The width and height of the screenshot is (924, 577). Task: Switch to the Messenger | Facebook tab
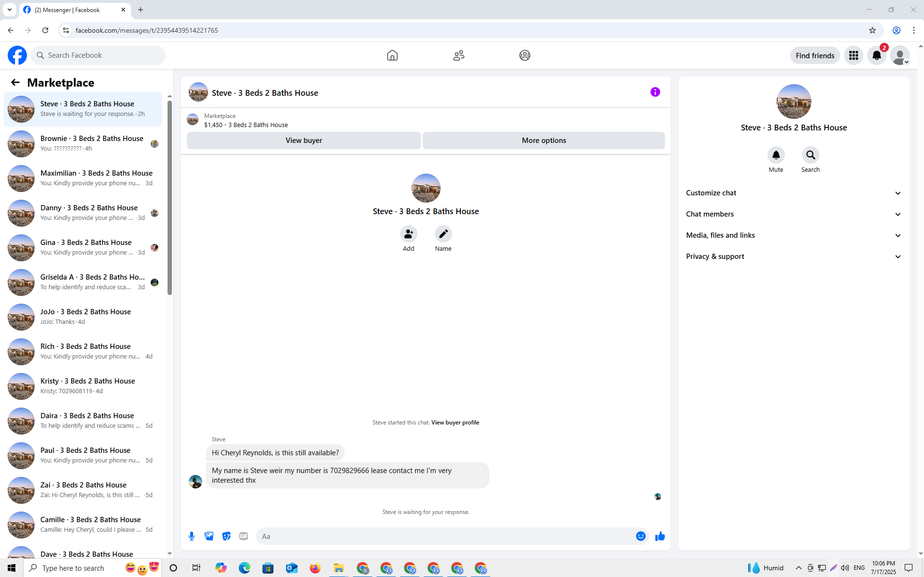[75, 10]
